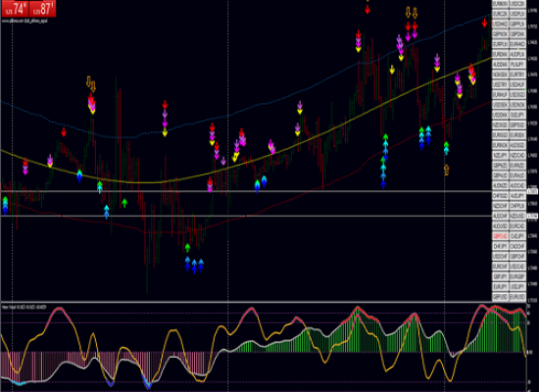Viewport: 539px width, 392px height.
Task: Select the red down arrow at chart's top center
Action: [367, 9]
